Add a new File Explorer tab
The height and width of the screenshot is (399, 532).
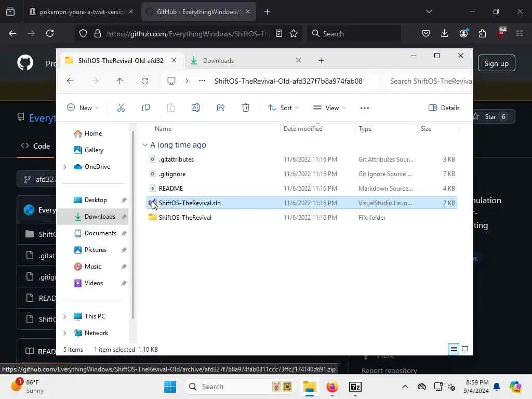point(321,61)
